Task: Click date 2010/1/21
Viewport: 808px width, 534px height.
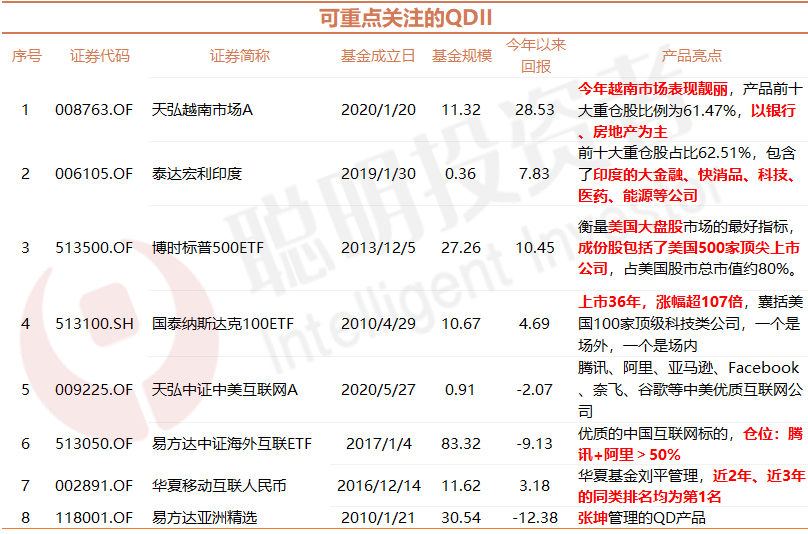Action: click(x=378, y=518)
